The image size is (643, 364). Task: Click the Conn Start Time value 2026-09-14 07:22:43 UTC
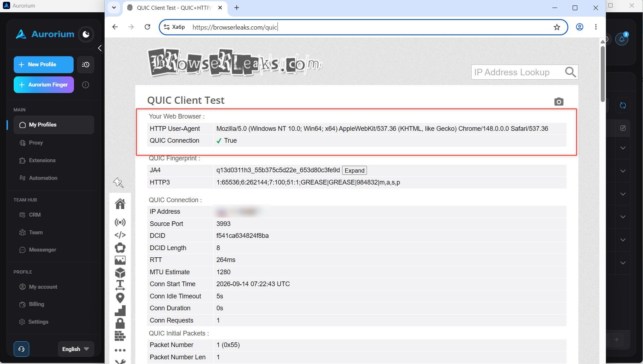(x=253, y=284)
